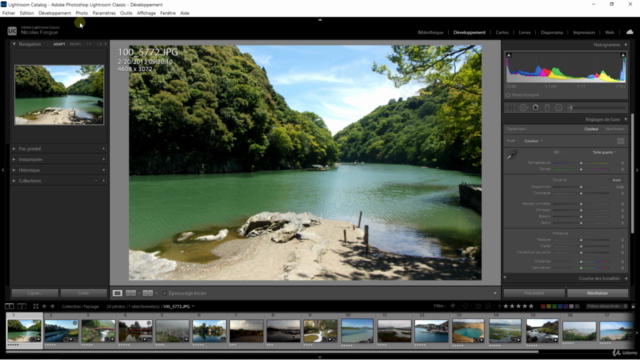640x360 pixels.
Task: Filter by five-star rating
Action: point(531,306)
